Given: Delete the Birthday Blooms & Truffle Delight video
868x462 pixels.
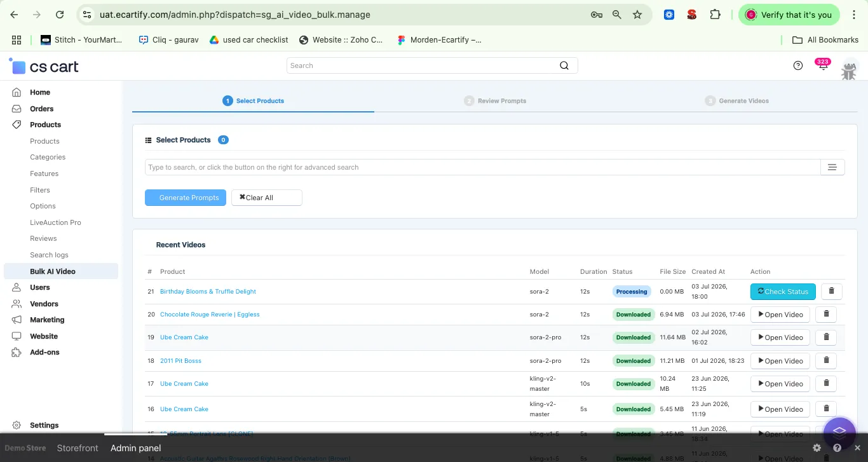Looking at the screenshot, I should [x=832, y=291].
